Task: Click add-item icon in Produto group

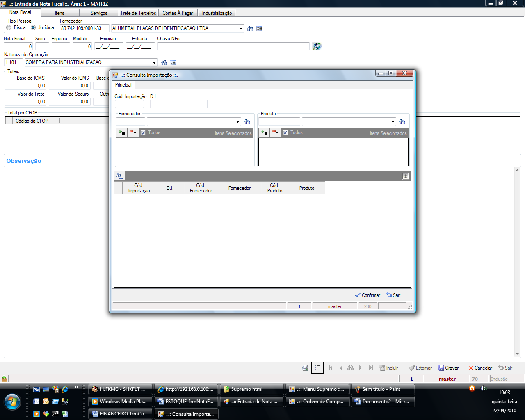Action: 264,132
